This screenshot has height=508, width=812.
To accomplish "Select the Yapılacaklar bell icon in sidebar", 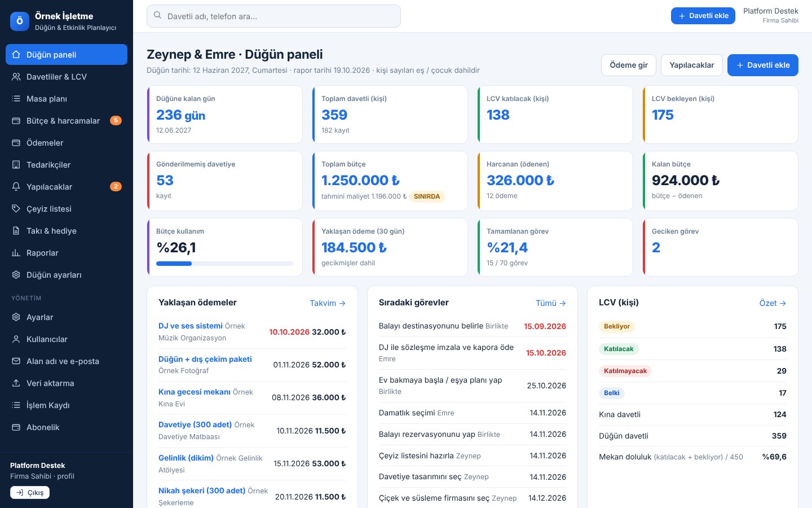I will click(x=16, y=187).
